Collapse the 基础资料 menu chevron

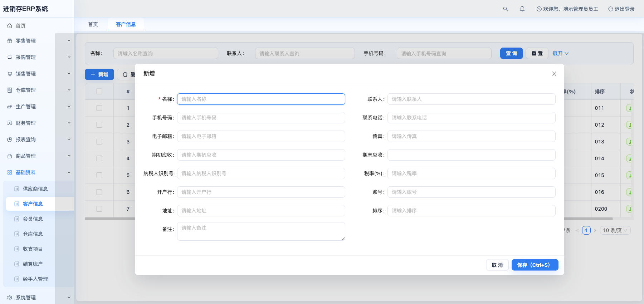[x=69, y=172]
